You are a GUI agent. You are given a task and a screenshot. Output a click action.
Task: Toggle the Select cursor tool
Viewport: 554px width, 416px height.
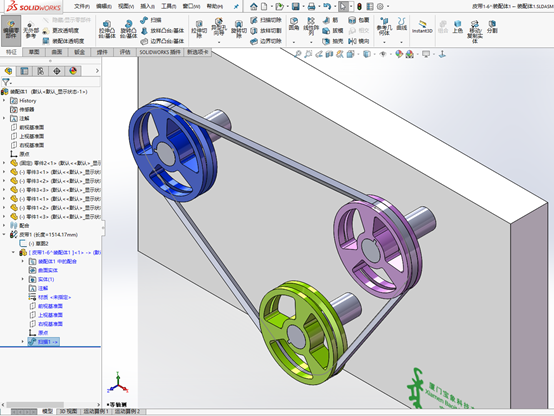(342, 6)
